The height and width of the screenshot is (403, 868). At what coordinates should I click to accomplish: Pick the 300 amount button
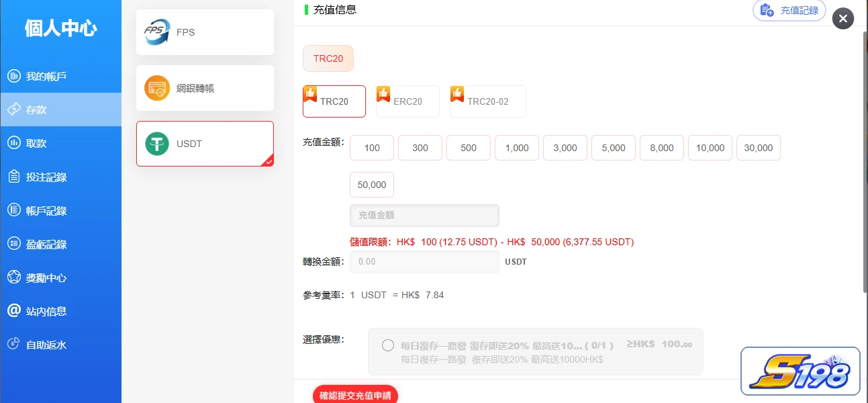pos(420,148)
